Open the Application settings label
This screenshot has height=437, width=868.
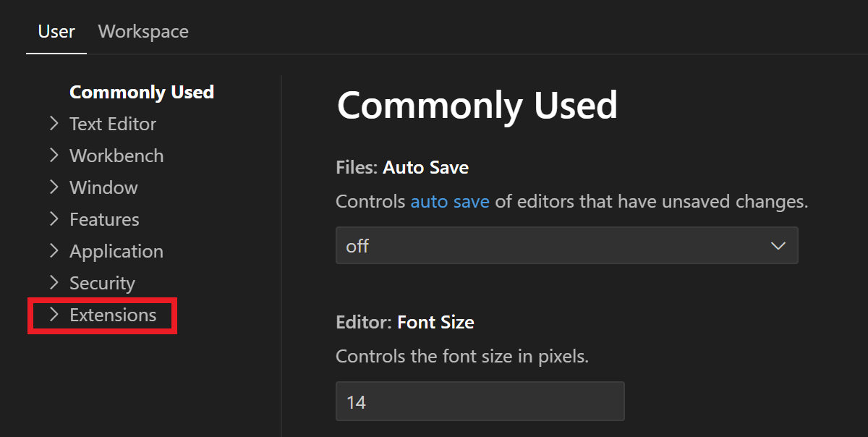pos(116,252)
